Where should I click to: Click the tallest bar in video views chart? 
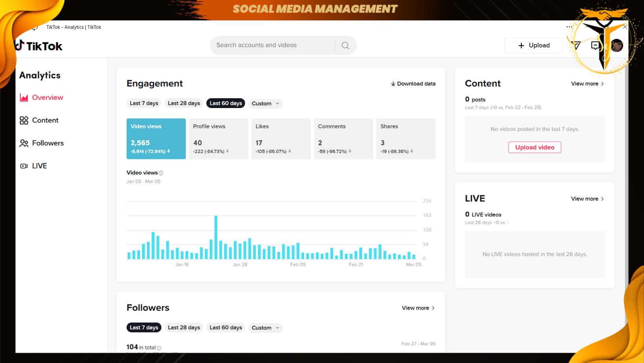point(216,237)
